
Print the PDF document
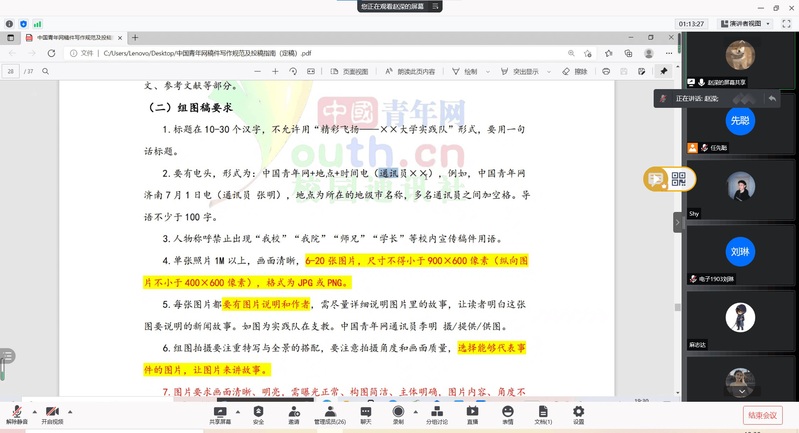pyautogui.click(x=606, y=71)
